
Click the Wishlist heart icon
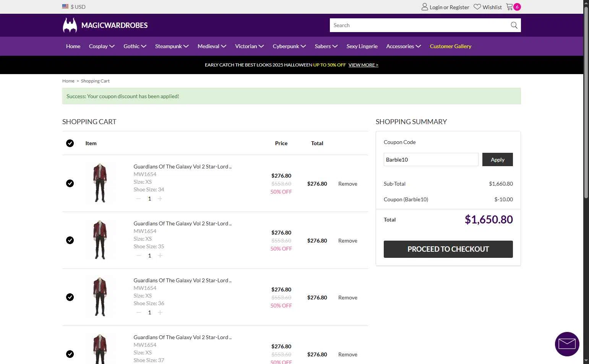477,7
